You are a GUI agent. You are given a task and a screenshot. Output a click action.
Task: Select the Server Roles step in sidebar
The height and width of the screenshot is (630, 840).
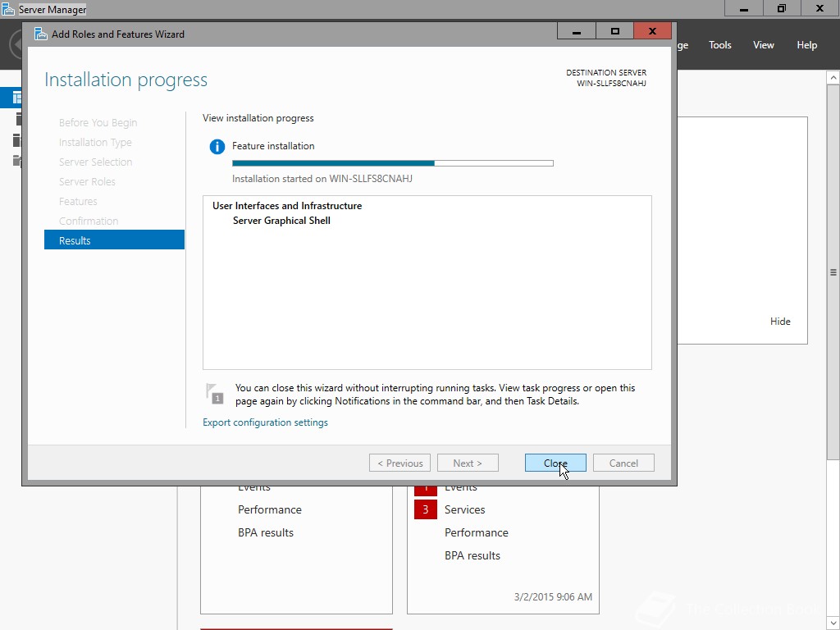coord(87,181)
